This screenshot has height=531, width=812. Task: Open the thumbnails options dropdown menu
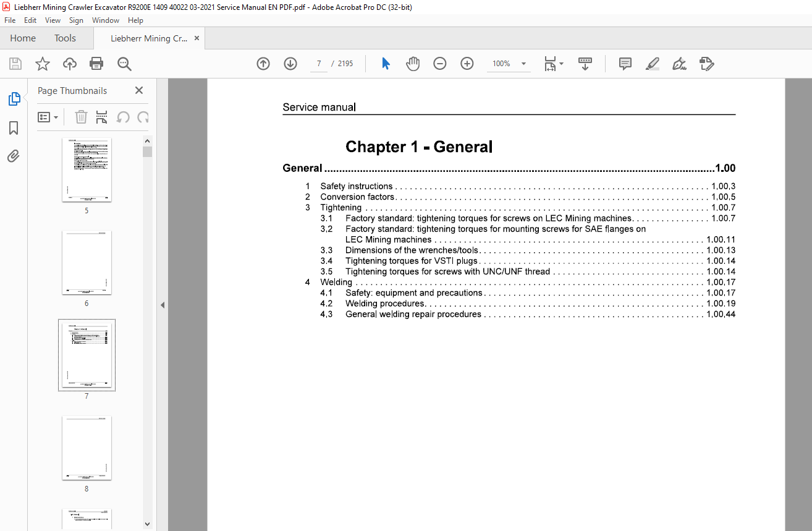pyautogui.click(x=48, y=117)
